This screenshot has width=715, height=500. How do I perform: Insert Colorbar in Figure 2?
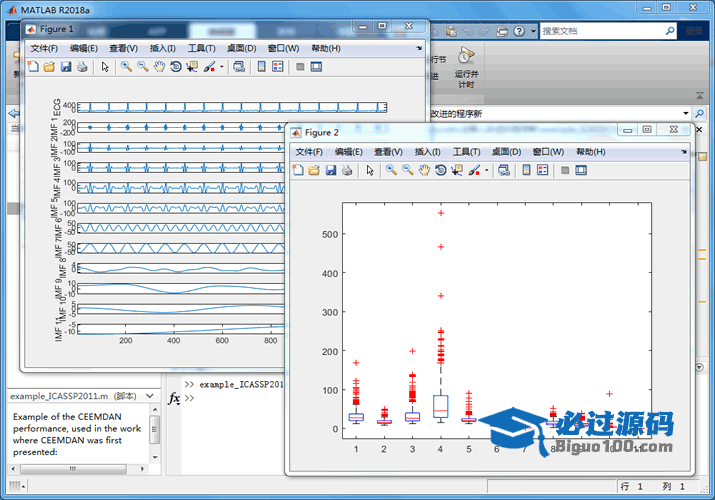point(526,170)
